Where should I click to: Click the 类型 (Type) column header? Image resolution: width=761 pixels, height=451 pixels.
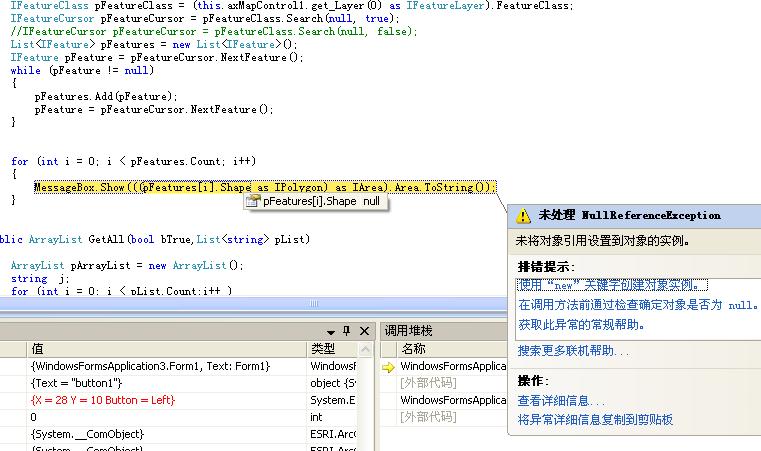[x=323, y=349]
